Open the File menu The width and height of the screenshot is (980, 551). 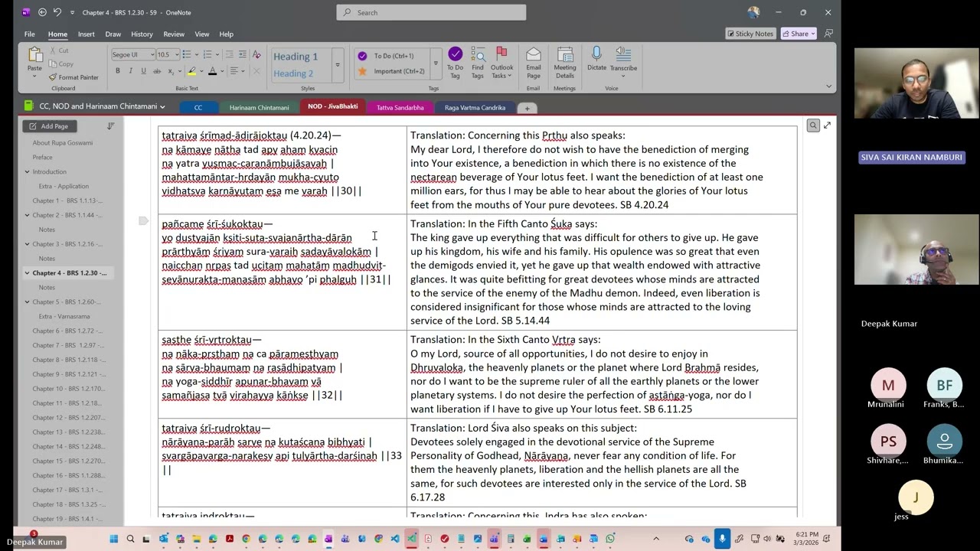(x=29, y=34)
